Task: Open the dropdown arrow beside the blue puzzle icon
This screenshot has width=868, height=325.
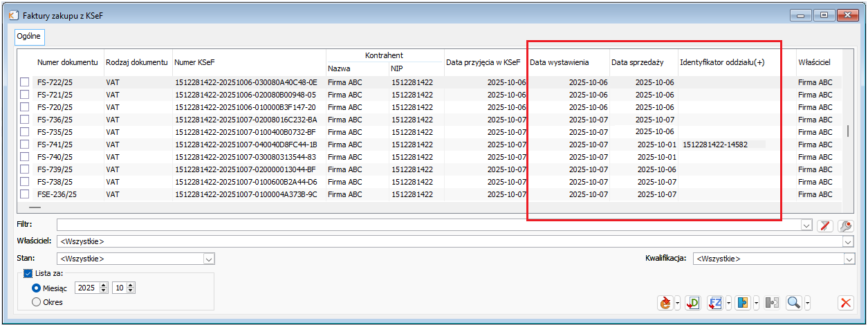Action: click(x=756, y=303)
